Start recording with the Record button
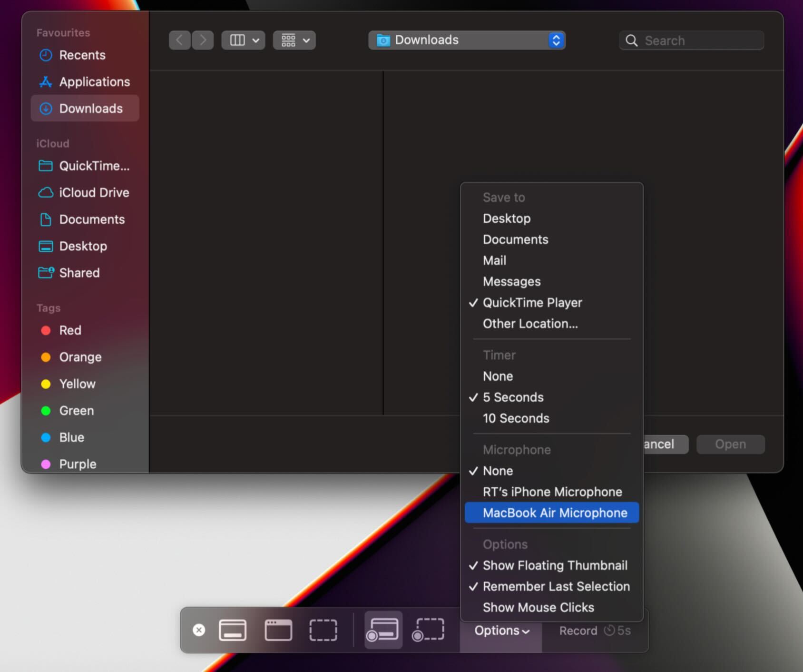 595,631
